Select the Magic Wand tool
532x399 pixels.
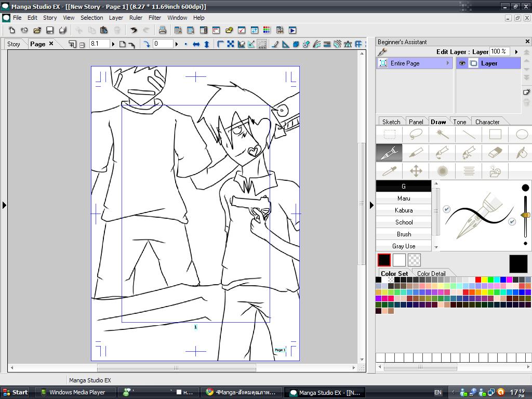click(x=442, y=135)
